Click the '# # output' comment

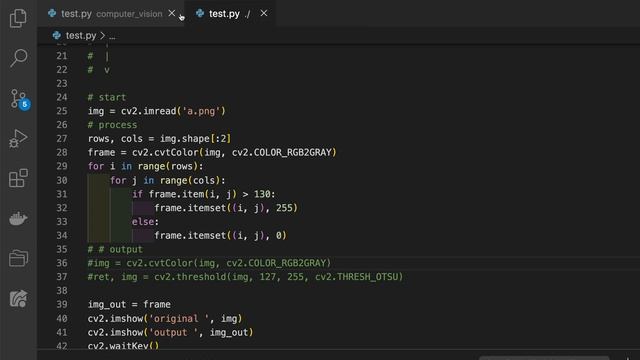[115, 249]
